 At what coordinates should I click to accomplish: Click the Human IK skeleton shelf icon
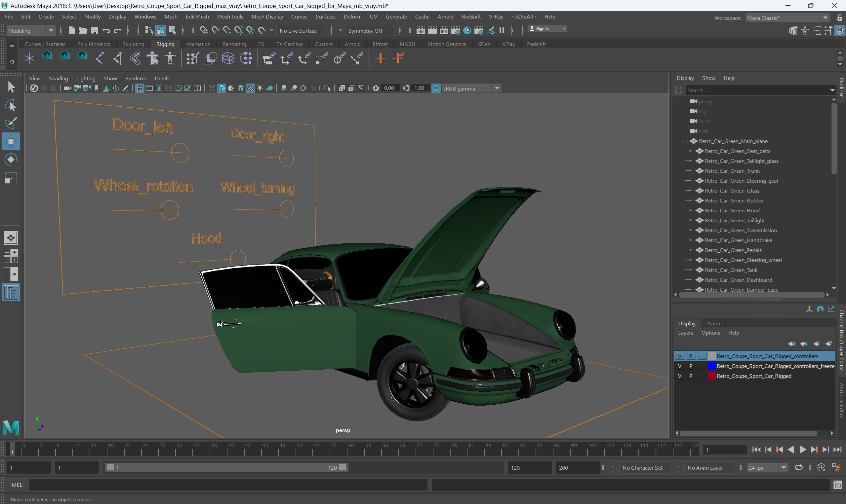tap(170, 58)
